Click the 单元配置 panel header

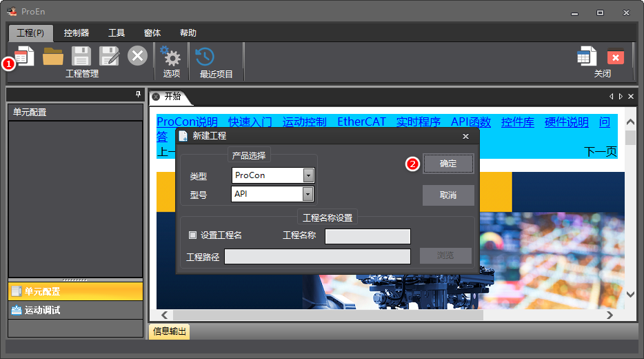pos(76,113)
